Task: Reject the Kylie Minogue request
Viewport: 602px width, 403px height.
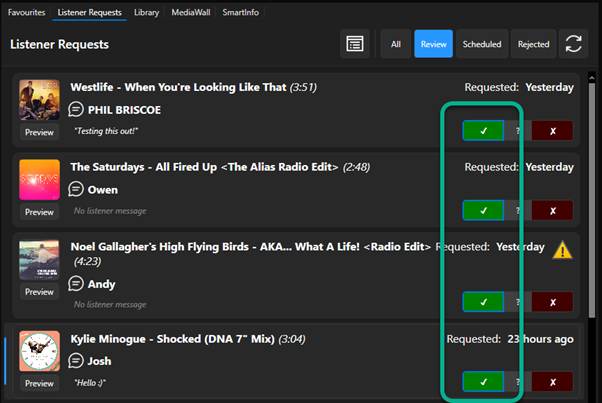Action: [x=552, y=382]
